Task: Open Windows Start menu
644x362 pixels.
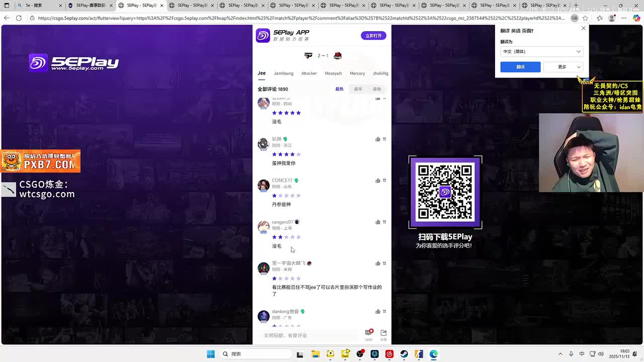Action: (x=211, y=354)
